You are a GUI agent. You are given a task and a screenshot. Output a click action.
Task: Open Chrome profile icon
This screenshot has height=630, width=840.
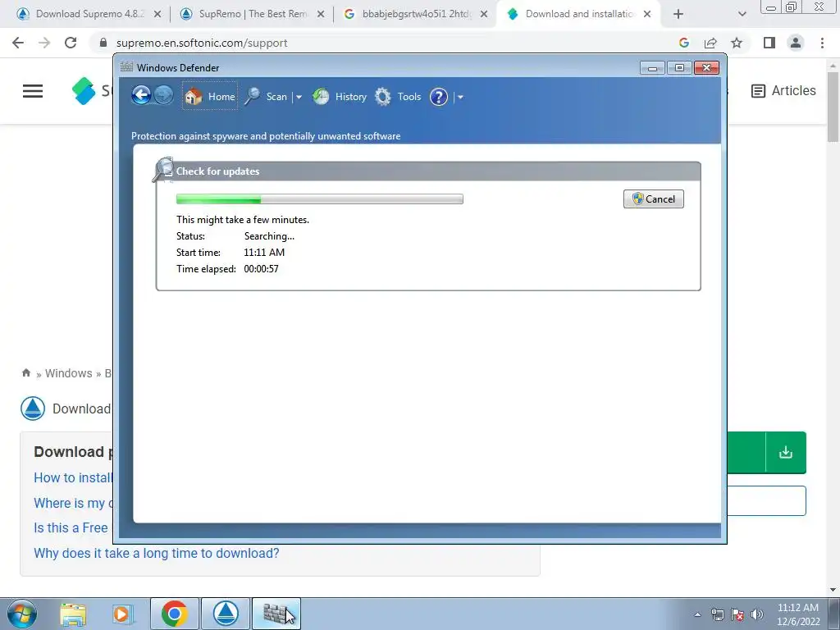(x=796, y=43)
